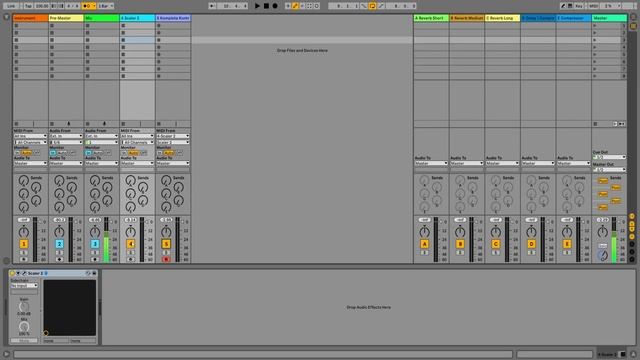Toggle track activator 3 on the Mic track
Screen dimensions: 640x360
(95, 244)
